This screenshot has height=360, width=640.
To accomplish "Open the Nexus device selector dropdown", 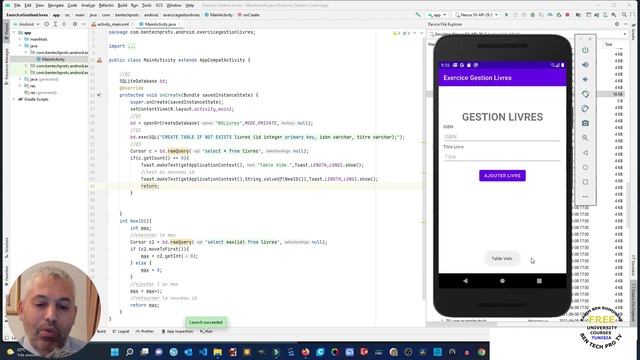I will point(476,15).
